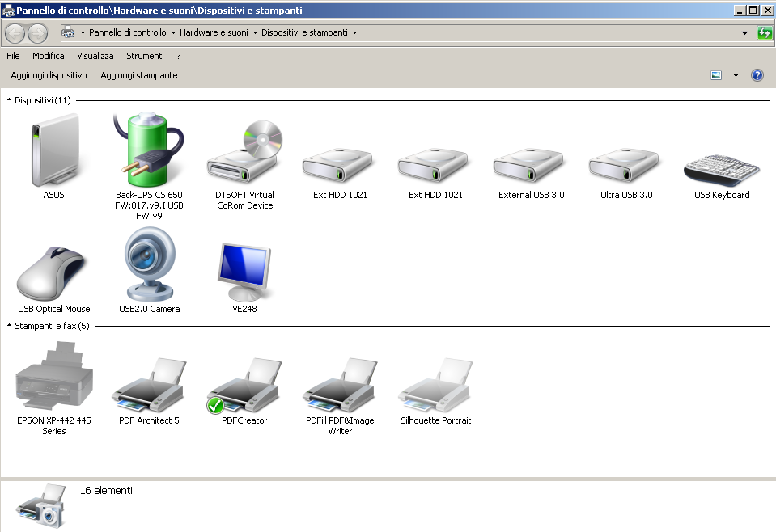
Task: Select the ASUS device icon
Action: 54,150
